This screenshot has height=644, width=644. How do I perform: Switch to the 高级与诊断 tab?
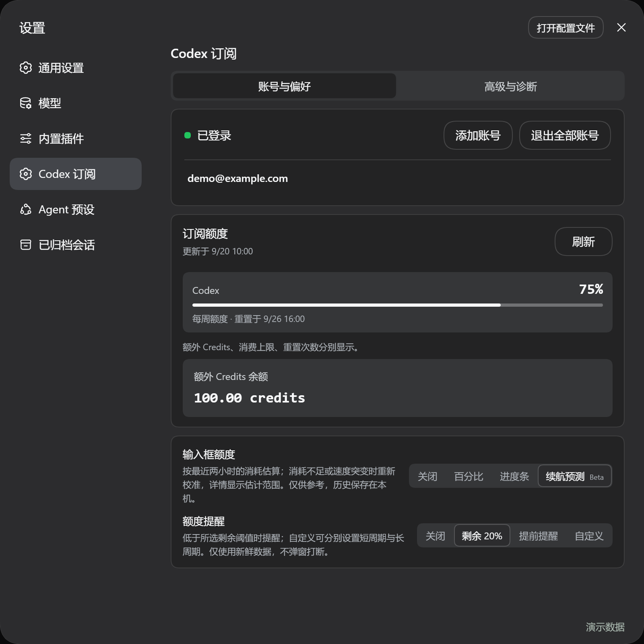point(510,86)
